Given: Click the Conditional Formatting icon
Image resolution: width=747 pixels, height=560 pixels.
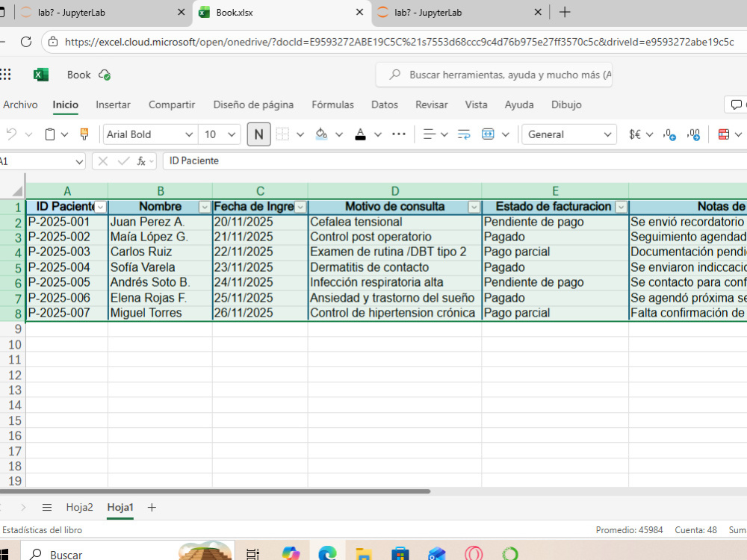Looking at the screenshot, I should coord(724,134).
